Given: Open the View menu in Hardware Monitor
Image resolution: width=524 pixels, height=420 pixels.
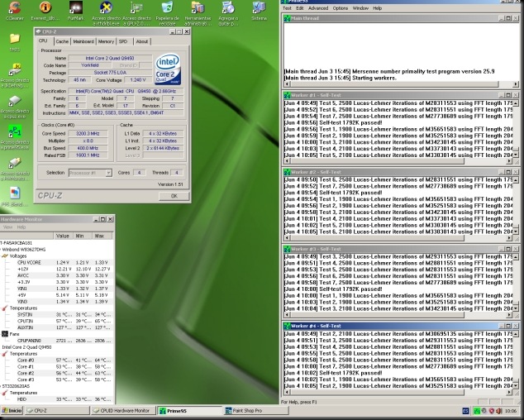Looking at the screenshot, I should tap(7, 227).
